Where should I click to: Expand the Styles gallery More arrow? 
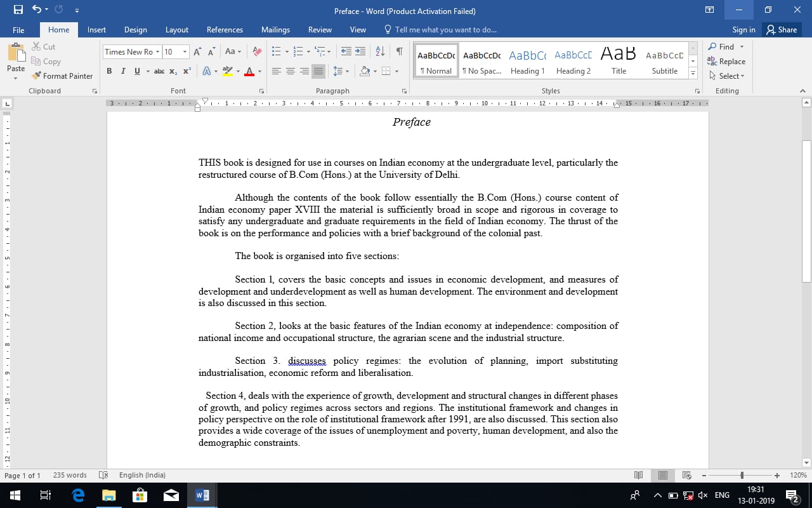pos(693,74)
